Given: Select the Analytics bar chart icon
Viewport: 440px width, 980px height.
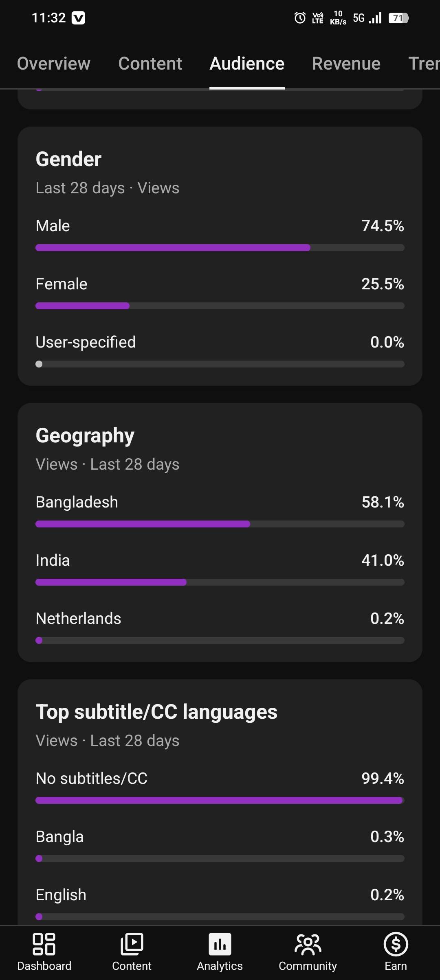Looking at the screenshot, I should pyautogui.click(x=220, y=944).
